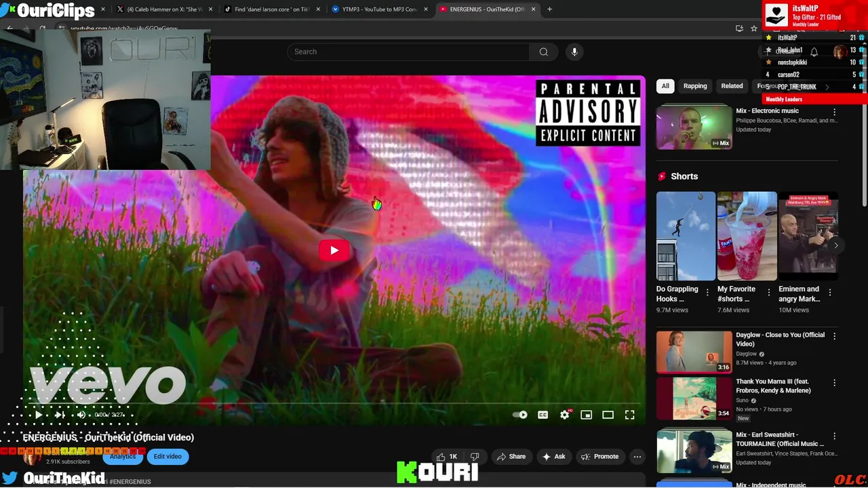Play the Eminem and angry Mark short
This screenshot has height=488, width=868.
coord(808,236)
